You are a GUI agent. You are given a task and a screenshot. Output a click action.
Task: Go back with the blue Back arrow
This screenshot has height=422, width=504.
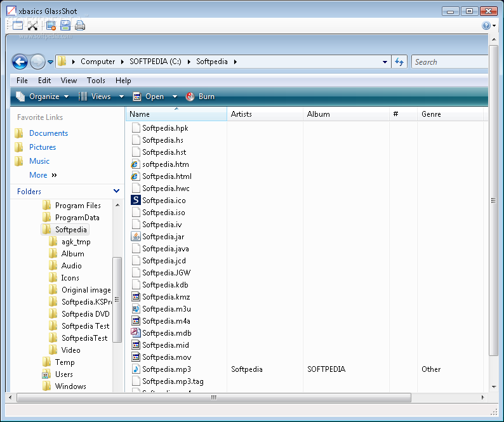tap(20, 62)
